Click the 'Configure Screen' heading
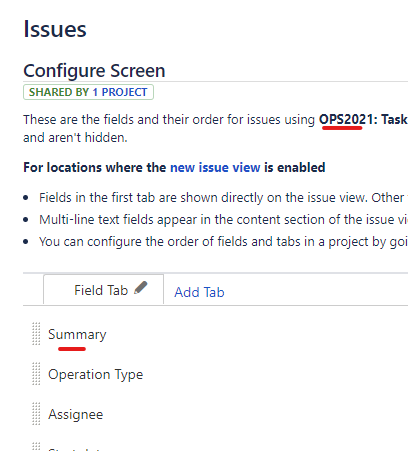Image resolution: width=408 pixels, height=451 pixels. (94, 71)
